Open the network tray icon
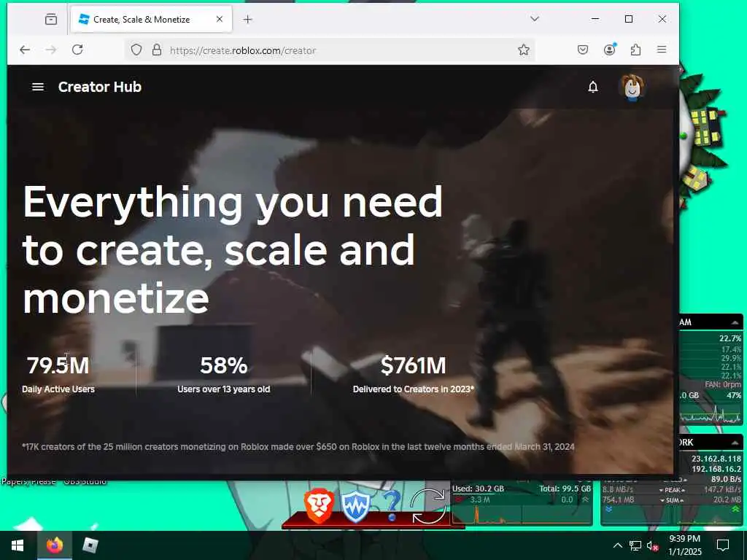 pyautogui.click(x=635, y=545)
